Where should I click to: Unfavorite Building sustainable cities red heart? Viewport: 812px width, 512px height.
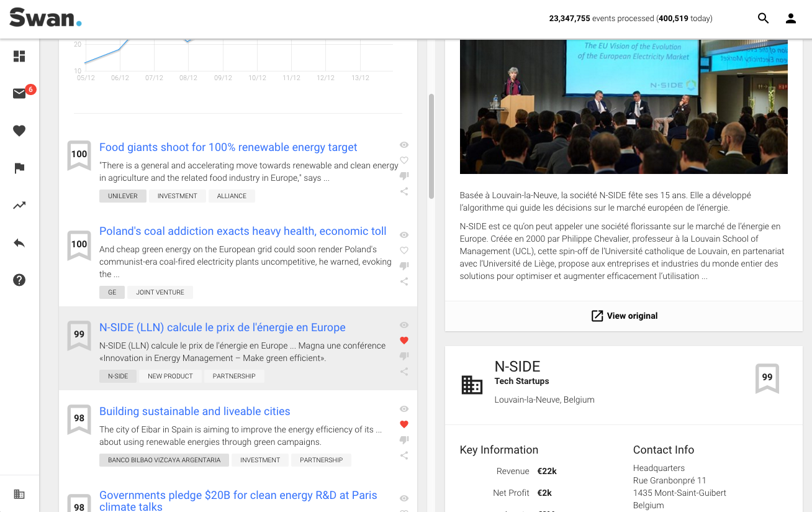click(404, 424)
